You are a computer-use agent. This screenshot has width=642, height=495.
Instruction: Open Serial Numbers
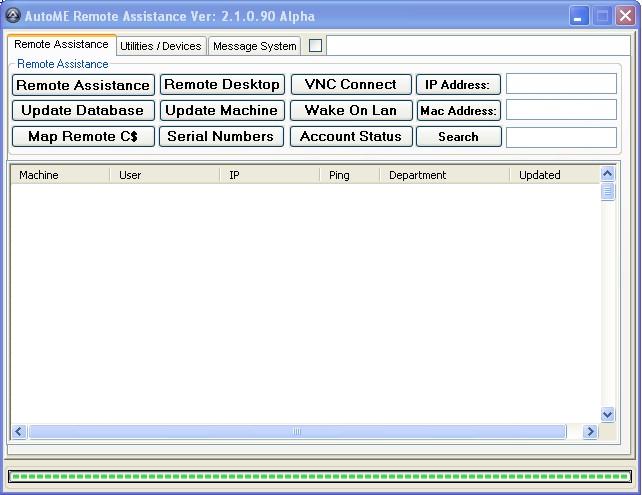[221, 137]
